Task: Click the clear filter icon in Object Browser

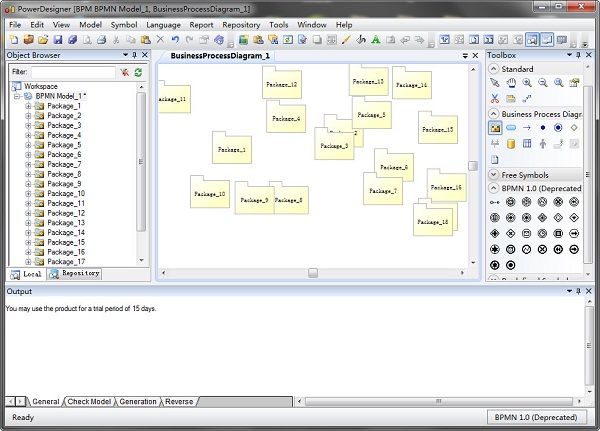Action: pos(124,73)
